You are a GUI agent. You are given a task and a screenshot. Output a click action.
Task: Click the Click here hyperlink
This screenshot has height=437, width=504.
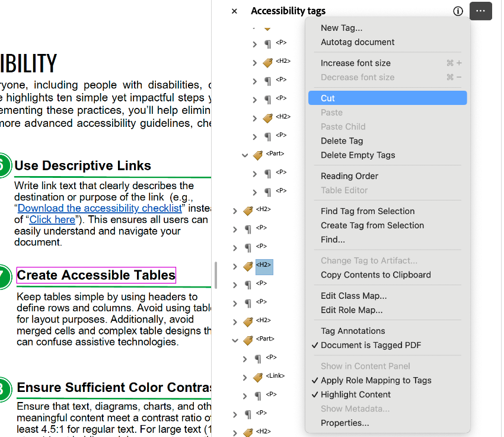click(52, 219)
